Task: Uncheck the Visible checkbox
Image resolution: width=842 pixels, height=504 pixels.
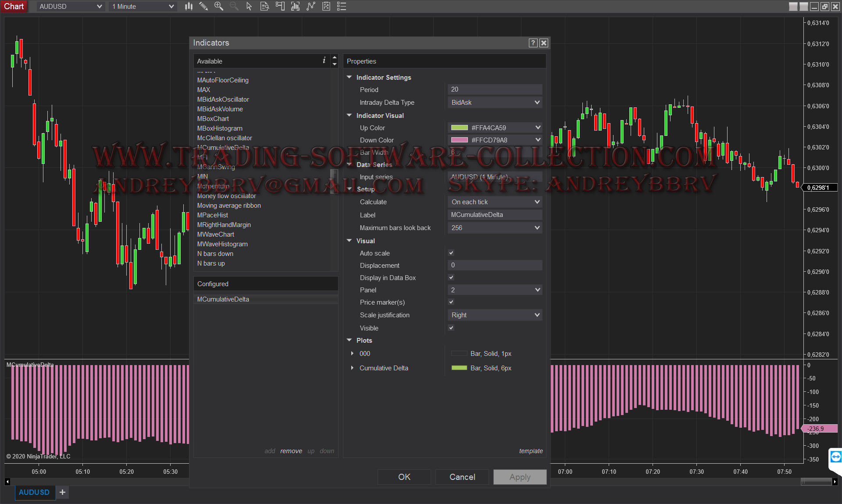Action: click(451, 328)
